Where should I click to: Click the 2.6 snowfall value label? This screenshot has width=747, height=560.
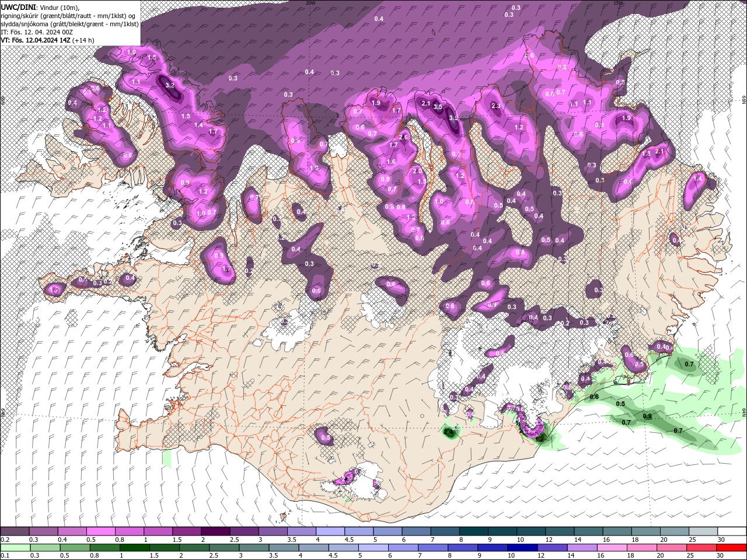pos(403,137)
